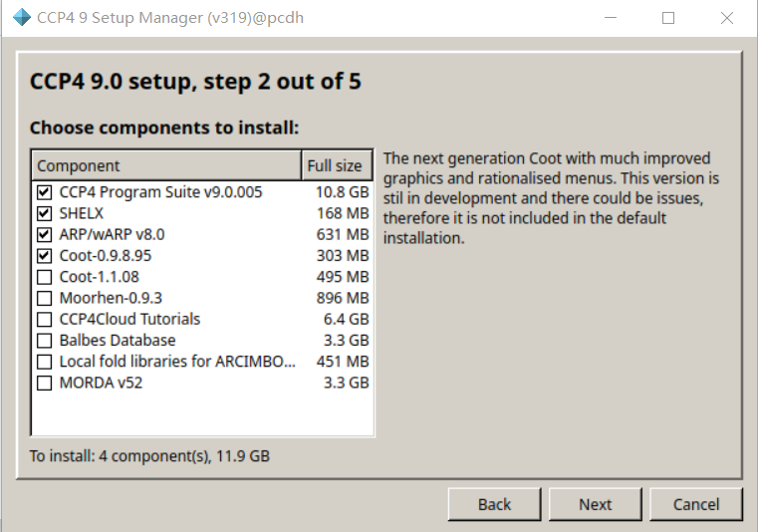Select the 'Moorhen-0.9.3' row label
Image resolution: width=758 pixels, height=532 pixels.
pyautogui.click(x=111, y=299)
